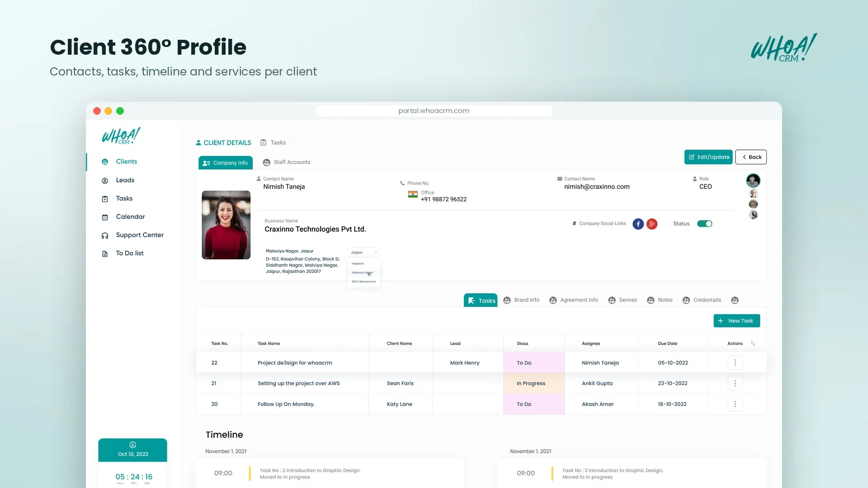Open the To Do list document icon

tap(105, 253)
